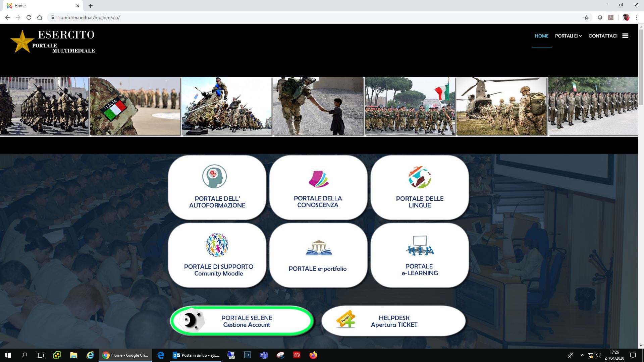Expand PORTALI EI dropdown menu
Image resolution: width=644 pixels, height=362 pixels.
pos(568,36)
